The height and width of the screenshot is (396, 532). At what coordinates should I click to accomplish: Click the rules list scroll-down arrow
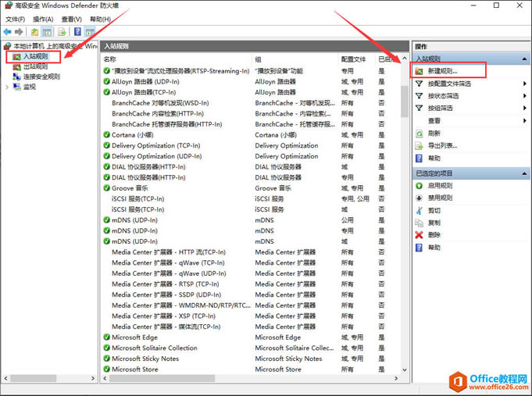tap(405, 370)
